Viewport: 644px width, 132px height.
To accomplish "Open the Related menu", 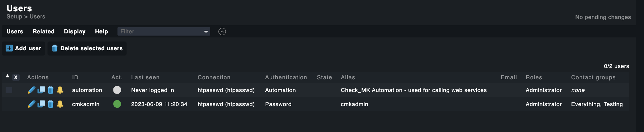I will [43, 32].
